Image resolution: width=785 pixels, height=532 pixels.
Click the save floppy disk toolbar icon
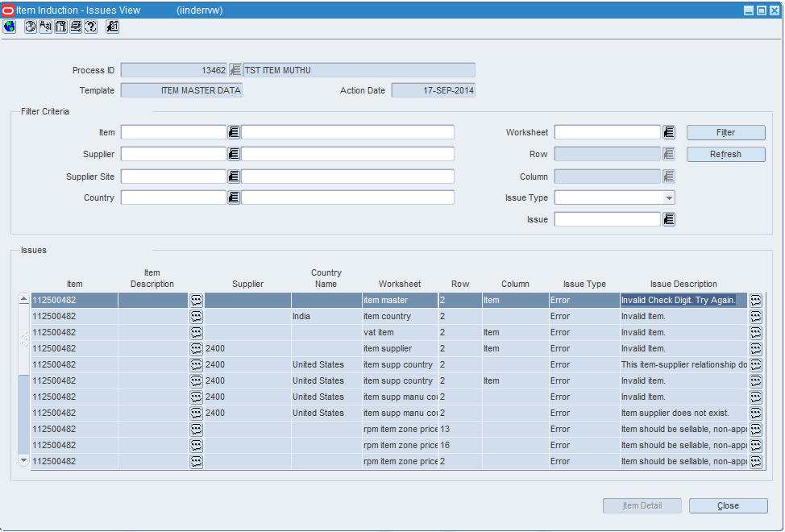click(x=60, y=27)
